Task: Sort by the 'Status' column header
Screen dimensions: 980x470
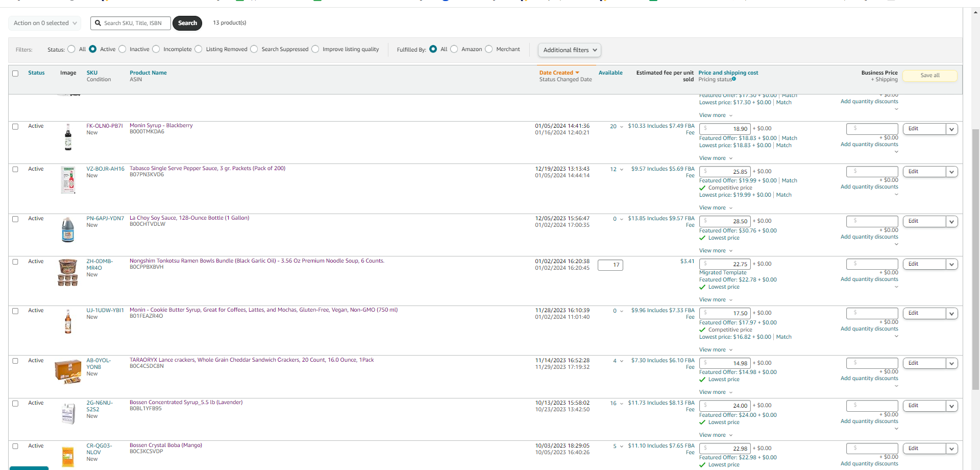Action: point(36,73)
